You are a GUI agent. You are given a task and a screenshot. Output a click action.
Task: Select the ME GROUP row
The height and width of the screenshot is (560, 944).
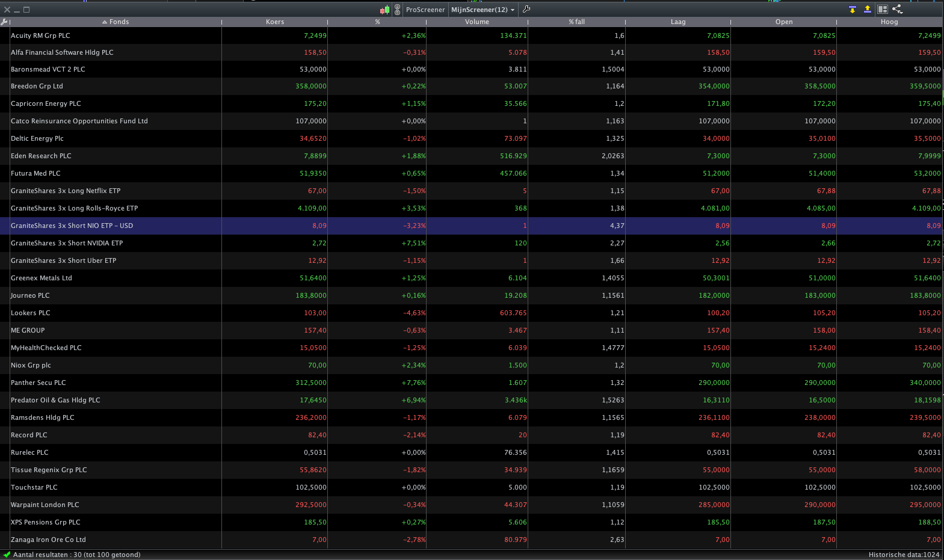click(471, 330)
